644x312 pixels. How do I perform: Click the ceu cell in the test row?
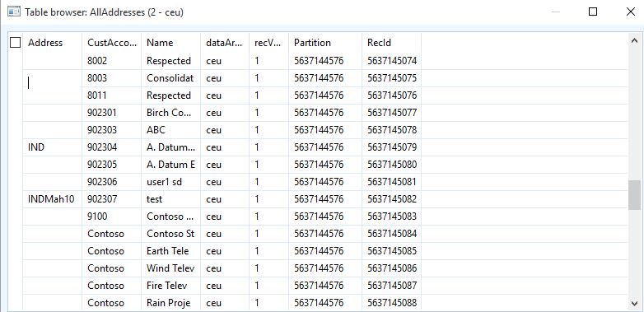coord(225,199)
